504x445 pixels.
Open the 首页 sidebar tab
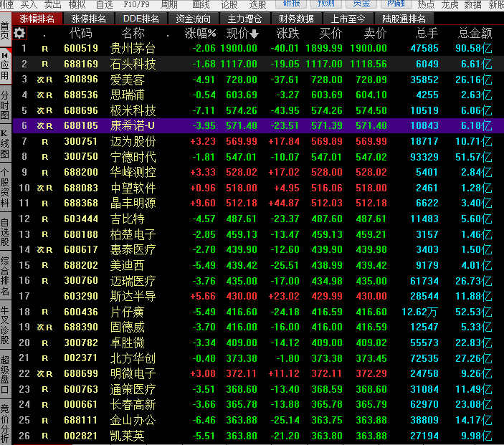pyautogui.click(x=5, y=30)
